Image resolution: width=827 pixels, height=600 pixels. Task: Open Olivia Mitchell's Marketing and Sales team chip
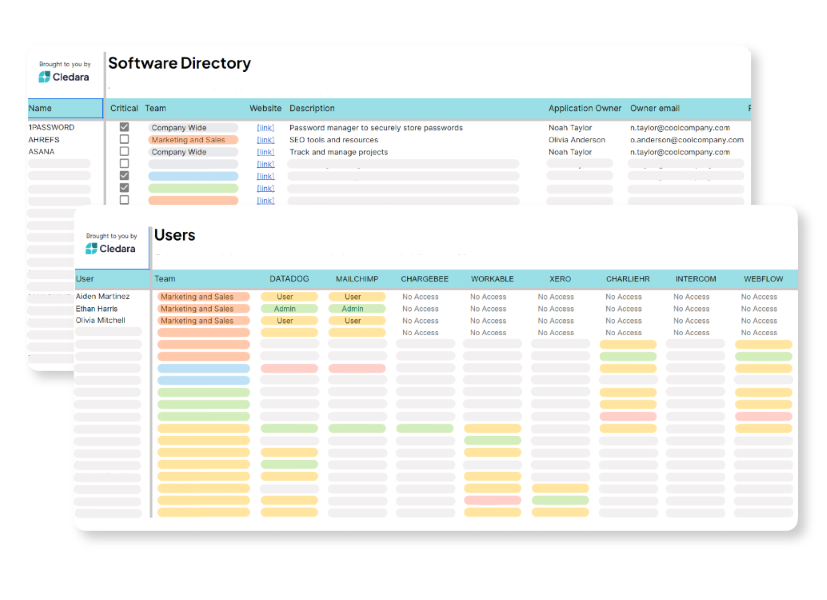(203, 321)
